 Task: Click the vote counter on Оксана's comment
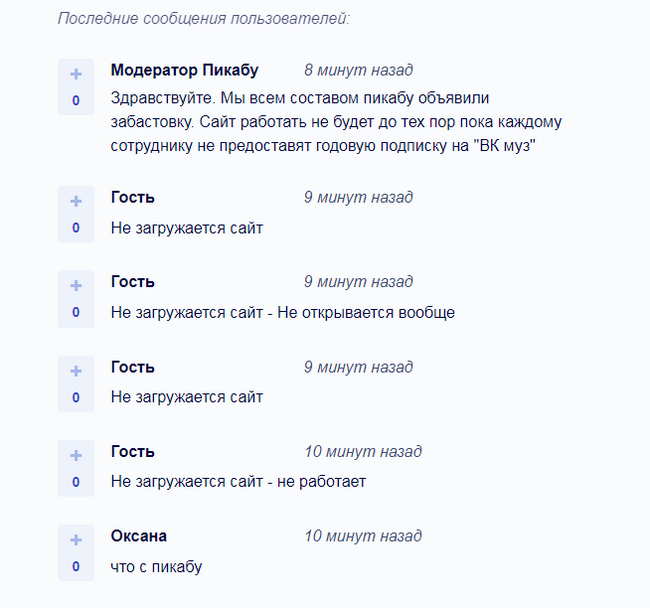tap(75, 566)
